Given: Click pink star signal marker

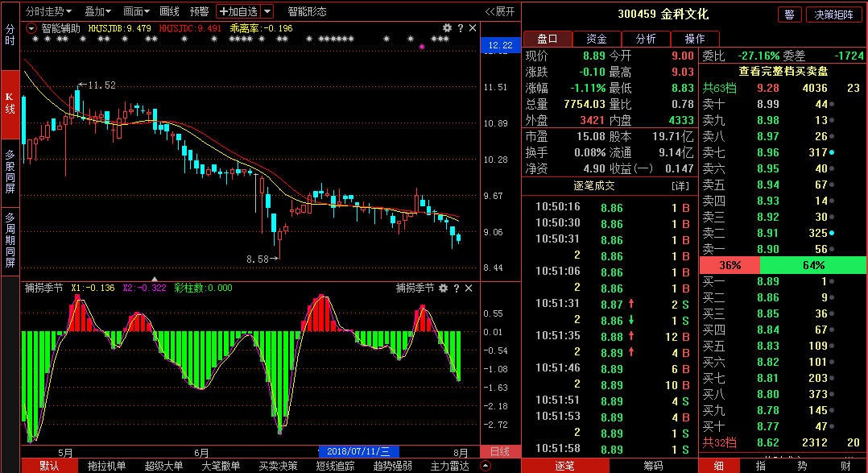Looking at the screenshot, I should tap(422, 47).
